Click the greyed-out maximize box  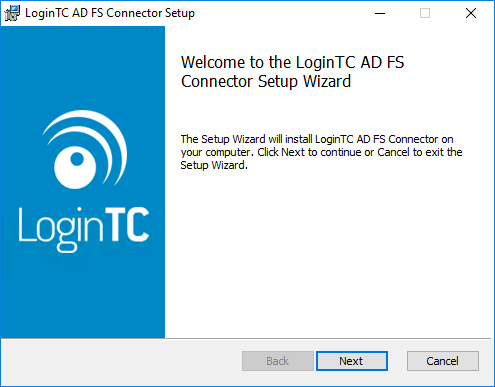pos(425,13)
